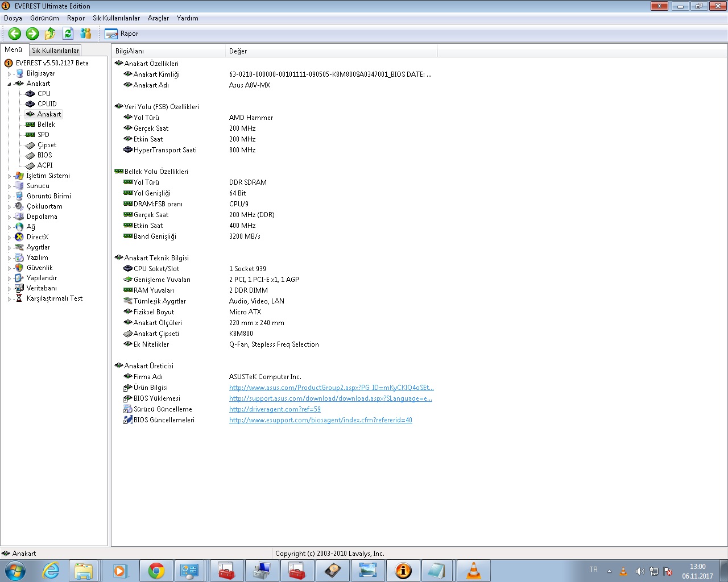Screen dimensions: 728x582
Task: Click the green Forward arrow toolbar icon
Action: (x=32, y=34)
